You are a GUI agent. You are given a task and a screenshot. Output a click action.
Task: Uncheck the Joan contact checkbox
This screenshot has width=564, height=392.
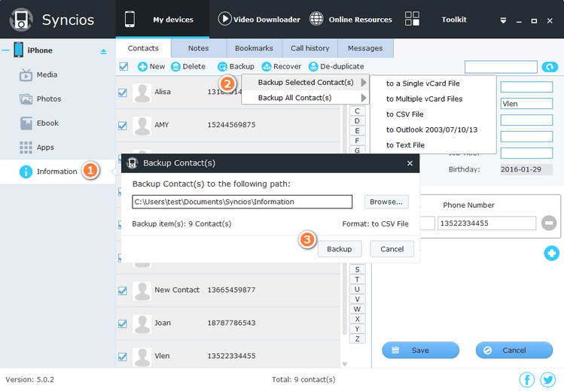pos(123,324)
